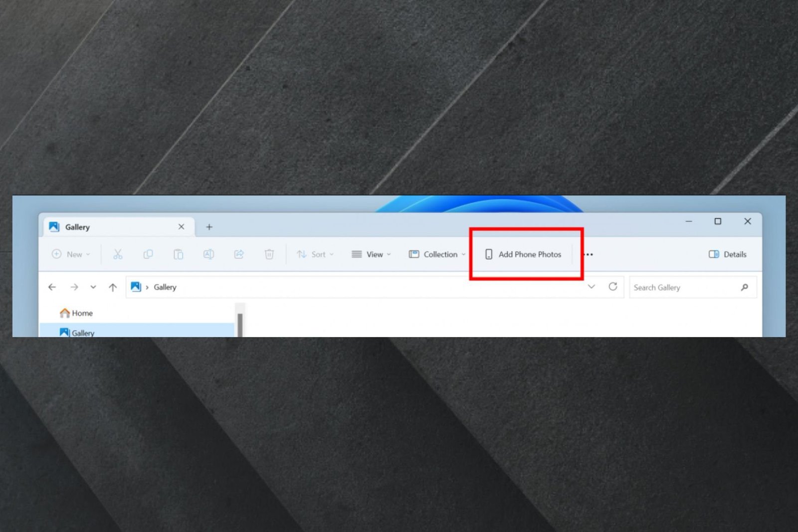Image resolution: width=798 pixels, height=532 pixels.
Task: Open Home in the navigation pane
Action: click(x=76, y=313)
